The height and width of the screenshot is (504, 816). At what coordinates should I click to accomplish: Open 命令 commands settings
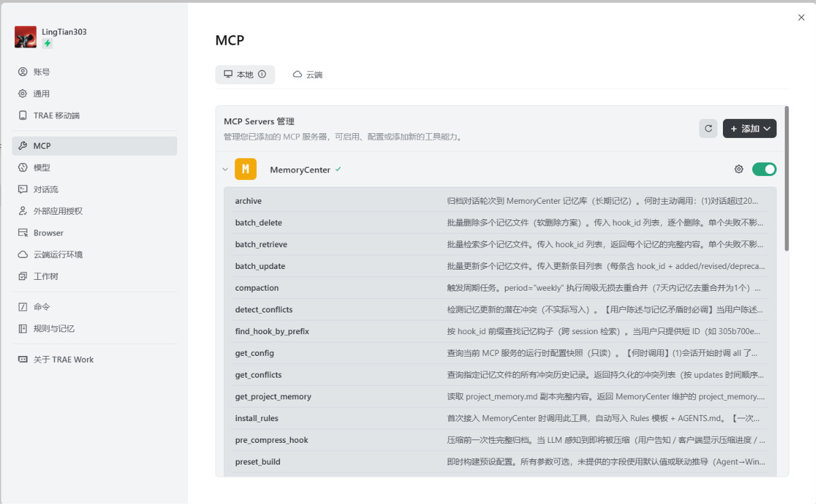[x=94, y=307]
